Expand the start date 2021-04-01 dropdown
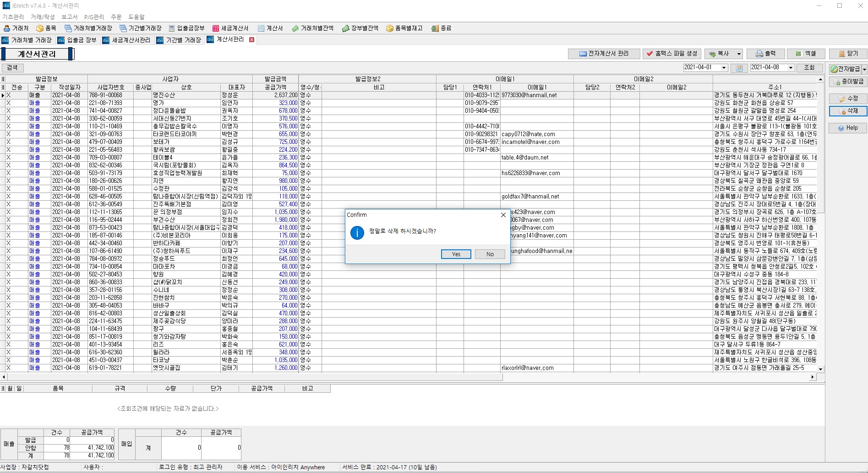The width and height of the screenshot is (868, 473). (724, 68)
